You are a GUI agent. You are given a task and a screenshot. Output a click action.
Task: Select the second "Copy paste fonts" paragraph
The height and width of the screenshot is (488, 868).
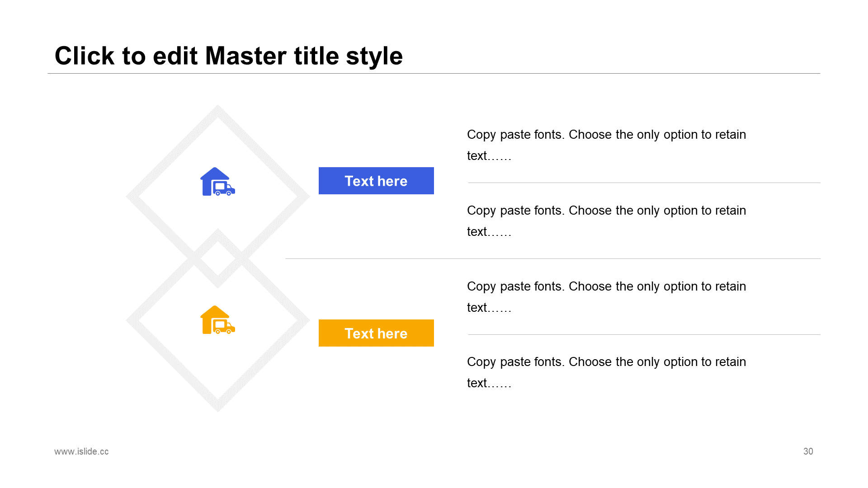pyautogui.click(x=606, y=221)
